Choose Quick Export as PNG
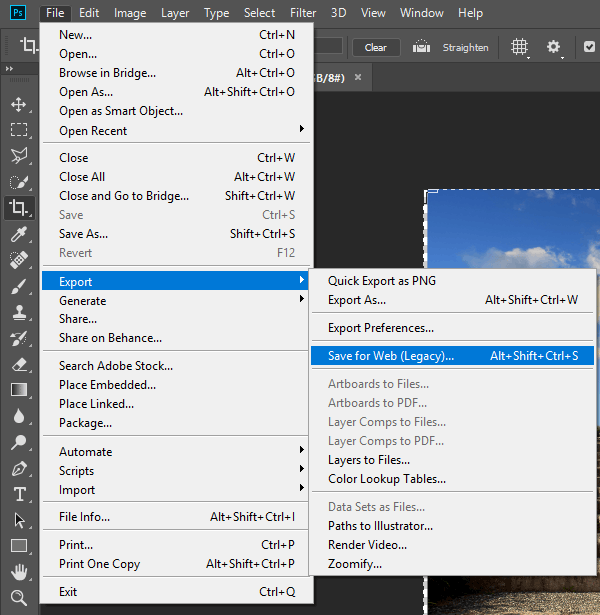The height and width of the screenshot is (615, 600). (x=453, y=281)
